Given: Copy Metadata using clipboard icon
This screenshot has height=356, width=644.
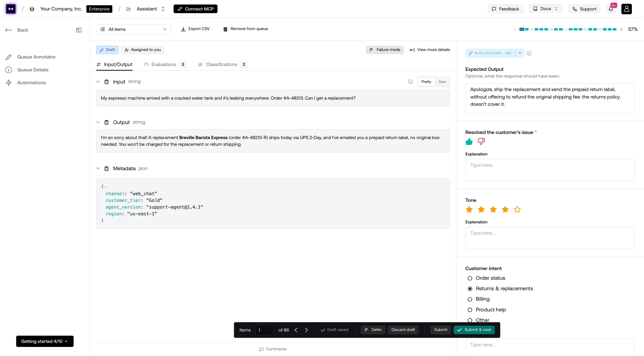Looking at the screenshot, I should tap(107, 169).
